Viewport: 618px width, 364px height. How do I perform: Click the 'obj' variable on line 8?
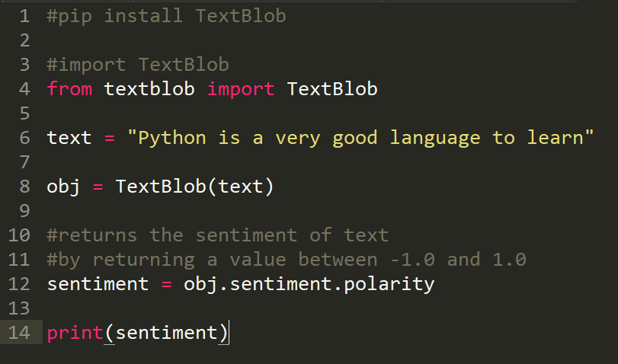click(x=63, y=187)
